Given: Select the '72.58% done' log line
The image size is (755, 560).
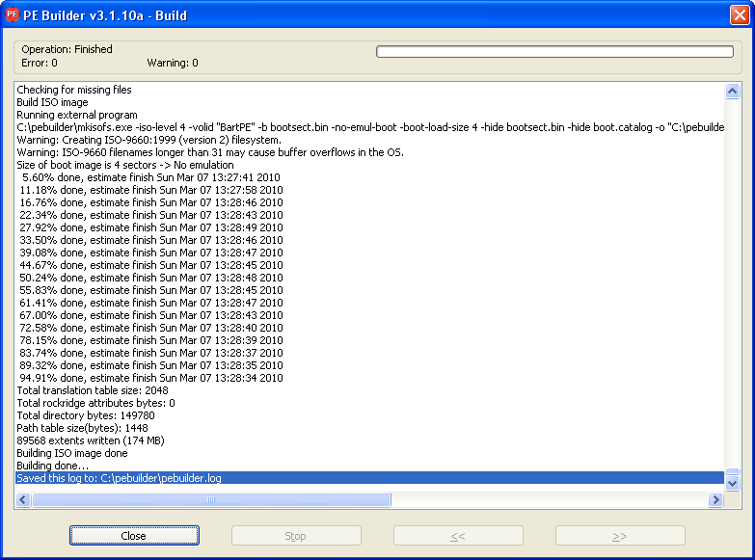Looking at the screenshot, I should coord(370,328).
